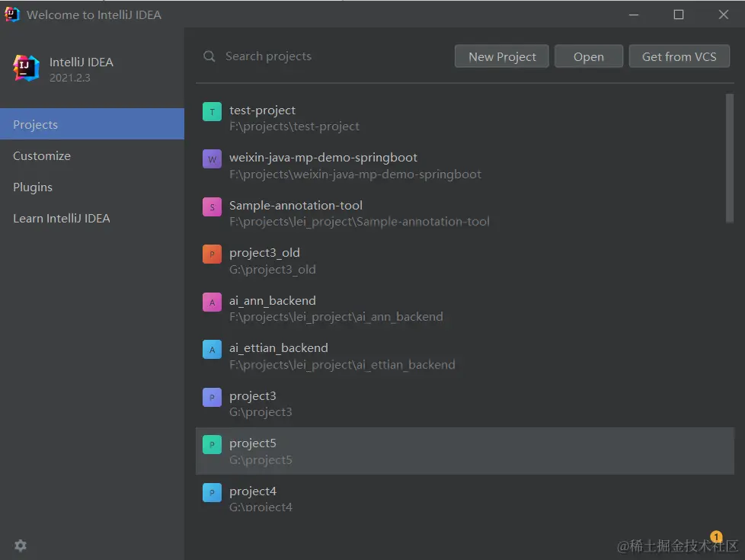Open weixin-java-mp-demo-springboot project name

[x=323, y=158]
